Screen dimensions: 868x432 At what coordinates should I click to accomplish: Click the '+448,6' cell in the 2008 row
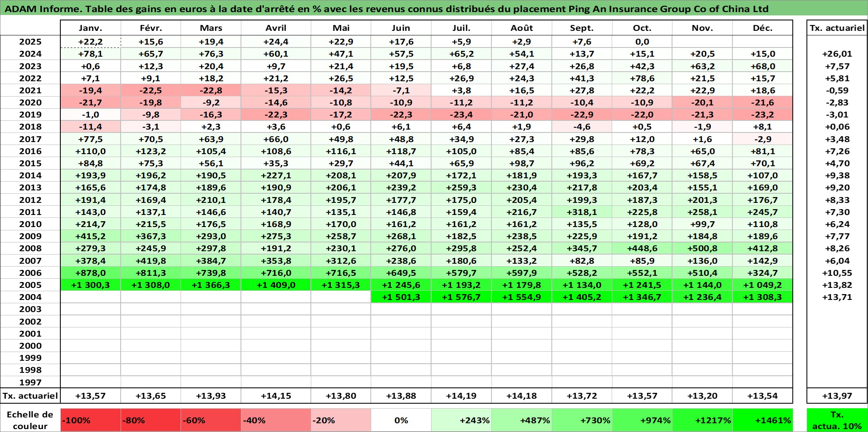click(642, 248)
